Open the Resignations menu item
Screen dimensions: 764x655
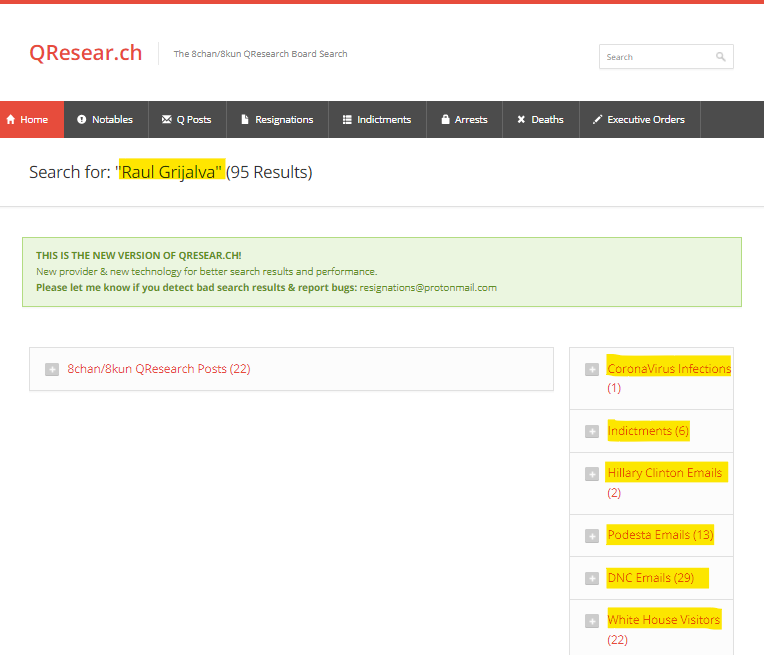(277, 119)
